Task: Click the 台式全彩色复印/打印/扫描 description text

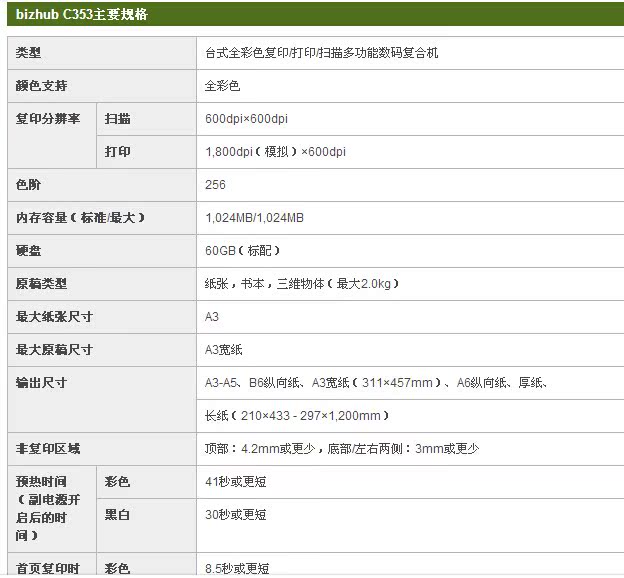Action: tap(321, 53)
